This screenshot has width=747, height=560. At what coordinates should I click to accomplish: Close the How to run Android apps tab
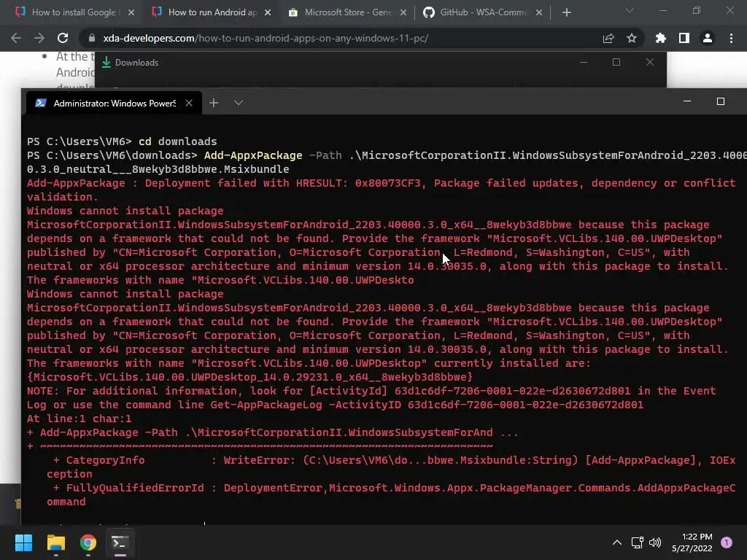268,12
